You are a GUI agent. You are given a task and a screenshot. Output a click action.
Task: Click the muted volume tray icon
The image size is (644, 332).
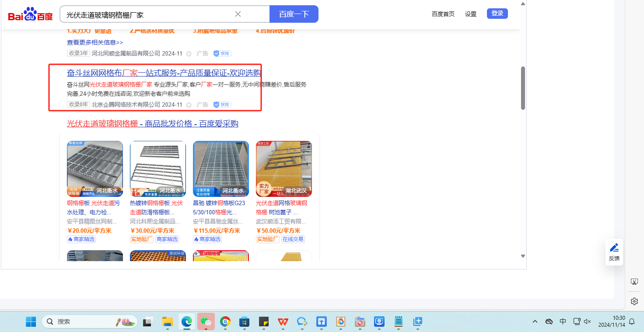(x=588, y=322)
